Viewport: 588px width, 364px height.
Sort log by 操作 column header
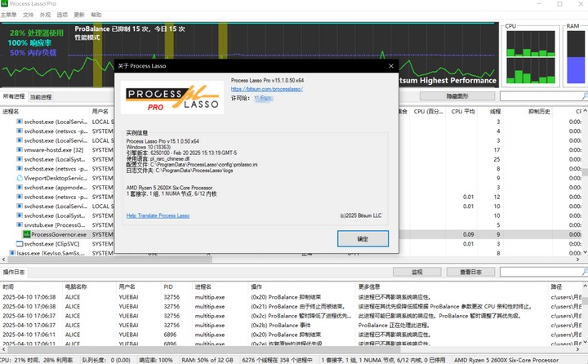click(302, 286)
